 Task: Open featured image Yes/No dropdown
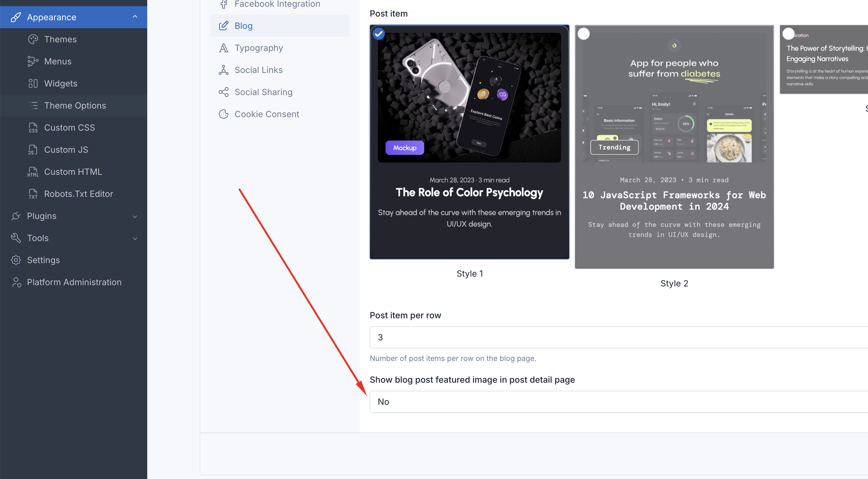click(x=619, y=402)
